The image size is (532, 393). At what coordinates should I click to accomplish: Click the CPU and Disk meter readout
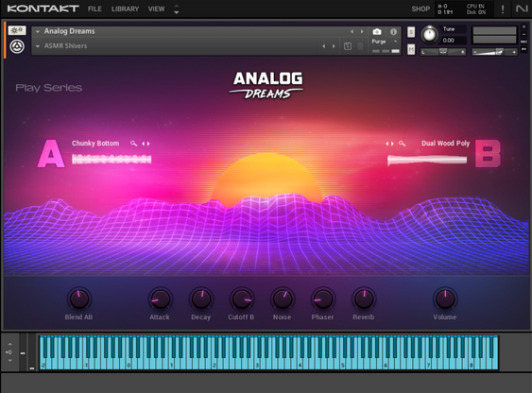coord(476,9)
